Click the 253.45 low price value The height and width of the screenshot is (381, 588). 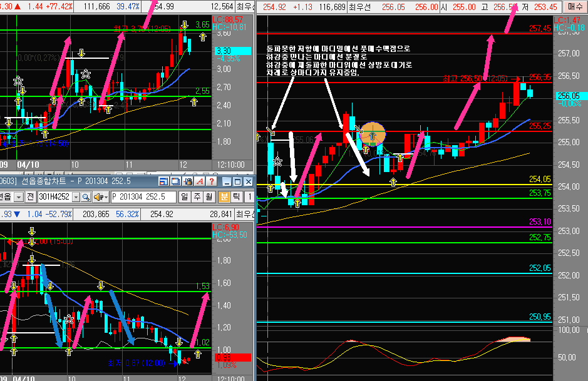pos(545,7)
